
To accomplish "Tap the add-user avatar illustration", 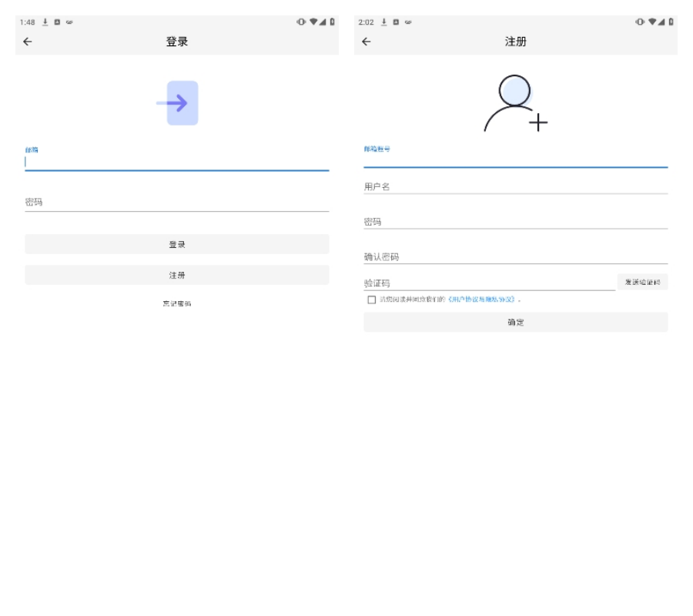I will [515, 103].
